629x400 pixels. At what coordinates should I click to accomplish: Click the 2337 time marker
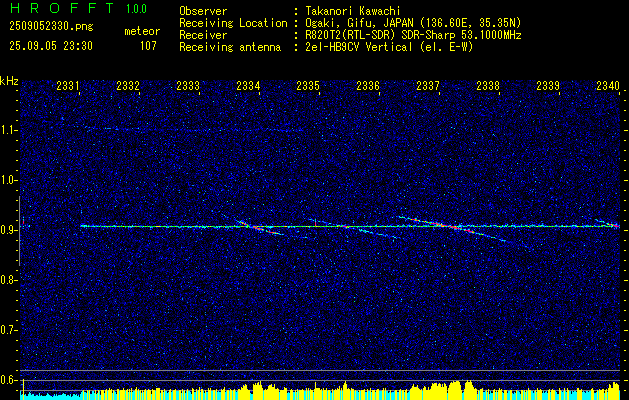click(x=428, y=86)
